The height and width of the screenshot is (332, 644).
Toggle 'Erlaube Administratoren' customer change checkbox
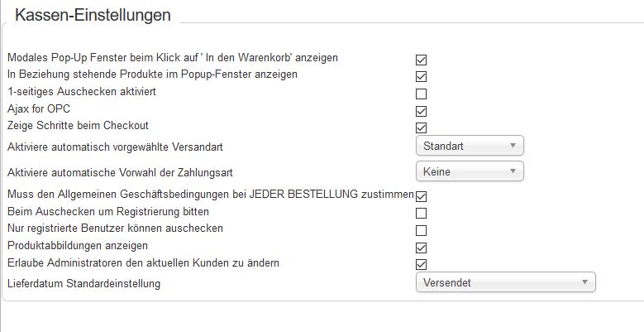(421, 264)
